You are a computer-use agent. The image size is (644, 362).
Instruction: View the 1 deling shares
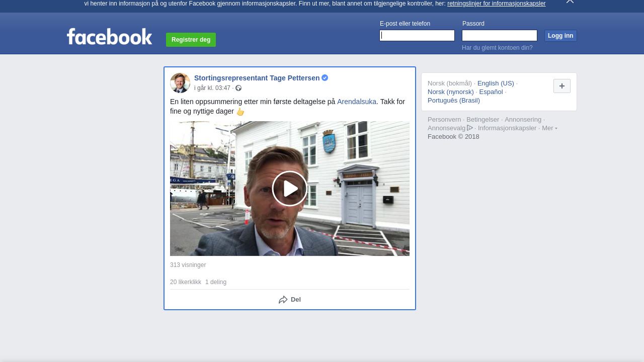click(216, 282)
